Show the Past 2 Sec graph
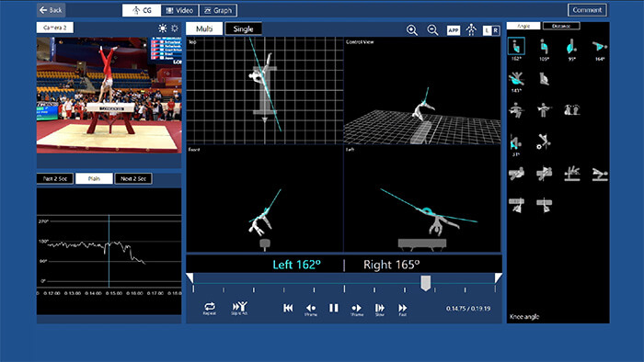Screen dimensions: 644x362 click(x=55, y=179)
